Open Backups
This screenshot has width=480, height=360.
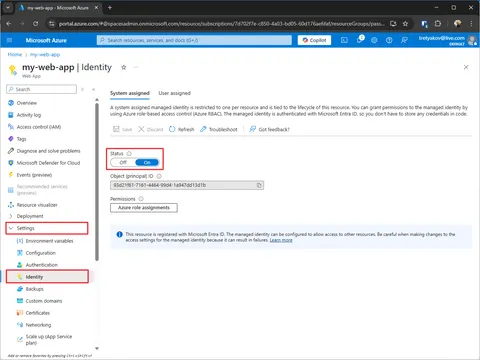35,289
